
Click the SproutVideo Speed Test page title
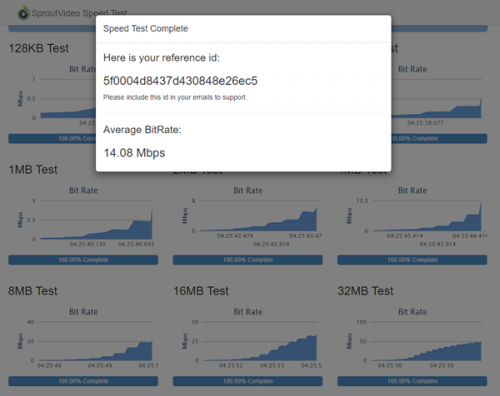tap(79, 13)
